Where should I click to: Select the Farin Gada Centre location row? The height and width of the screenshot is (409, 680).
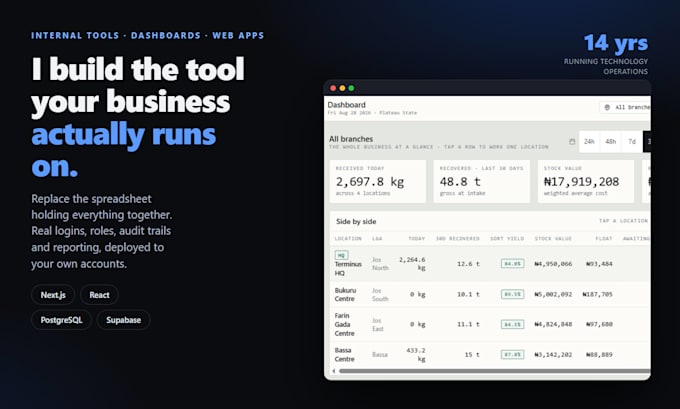(x=490, y=324)
